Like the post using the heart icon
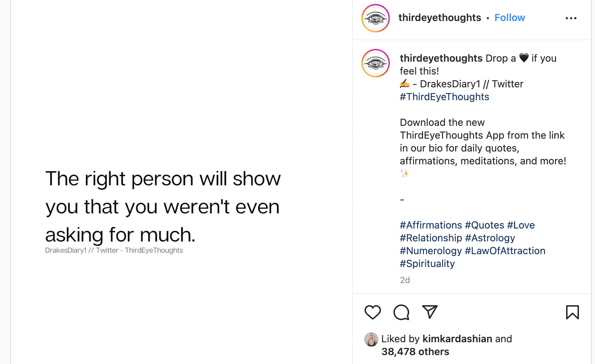The width and height of the screenshot is (595, 364). [372, 312]
